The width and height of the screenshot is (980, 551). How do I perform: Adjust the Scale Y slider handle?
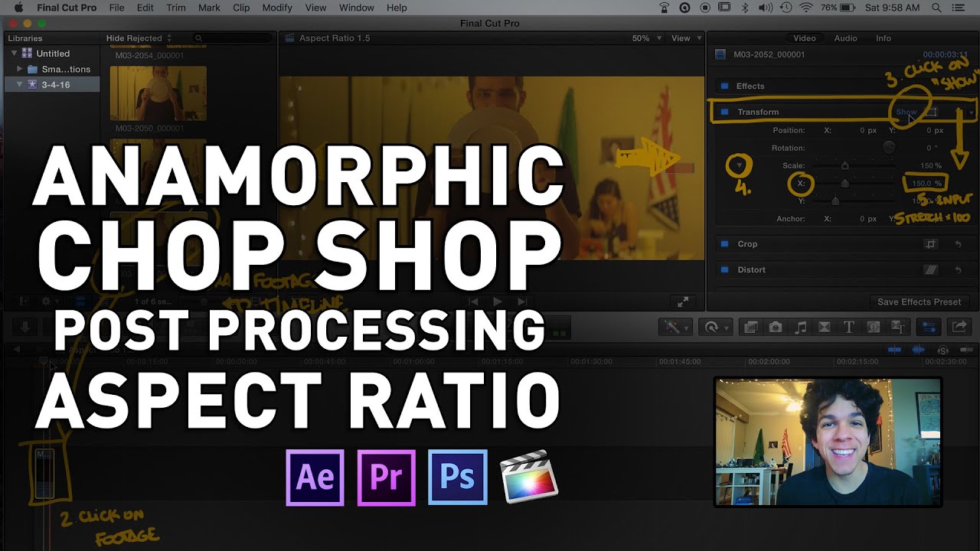click(835, 201)
